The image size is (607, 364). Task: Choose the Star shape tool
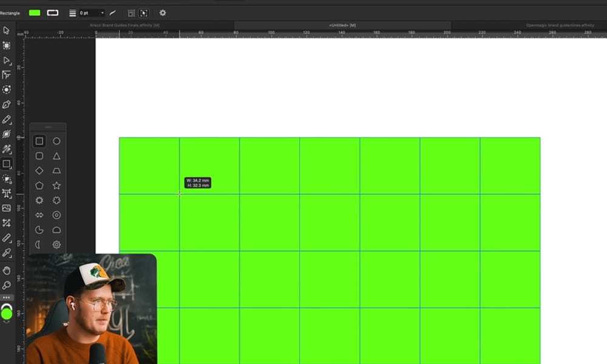coord(56,186)
